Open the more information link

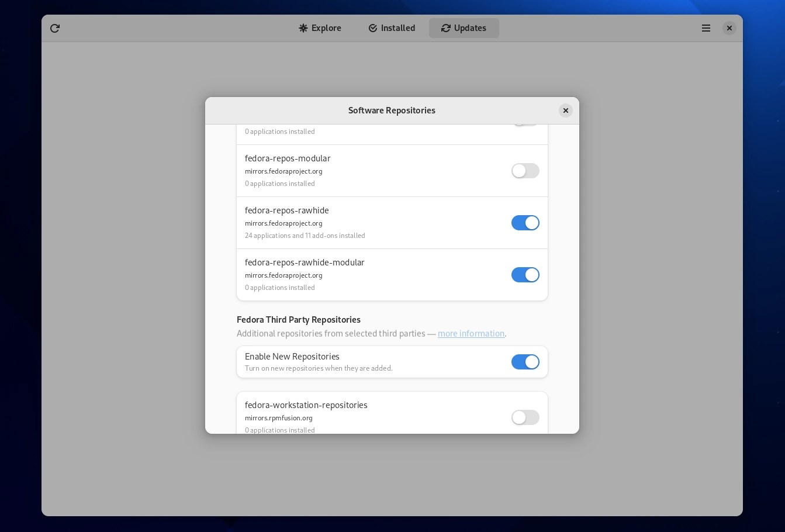pos(471,333)
